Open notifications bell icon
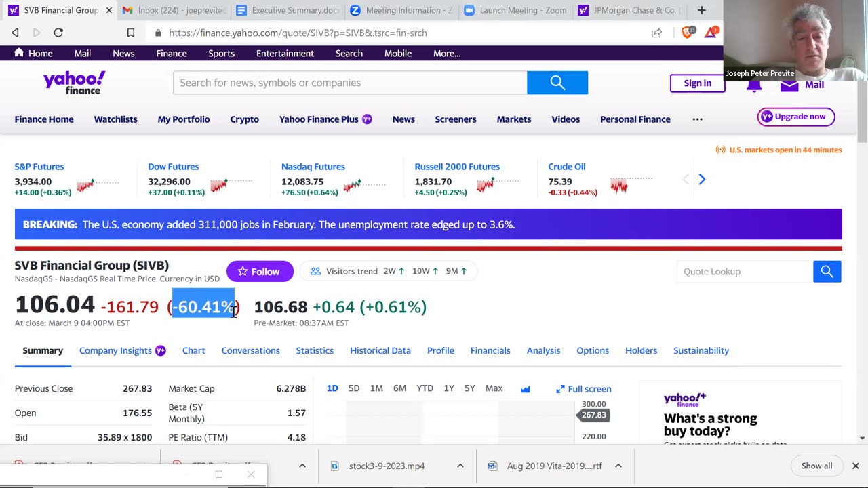This screenshot has width=868, height=488. 753,85
